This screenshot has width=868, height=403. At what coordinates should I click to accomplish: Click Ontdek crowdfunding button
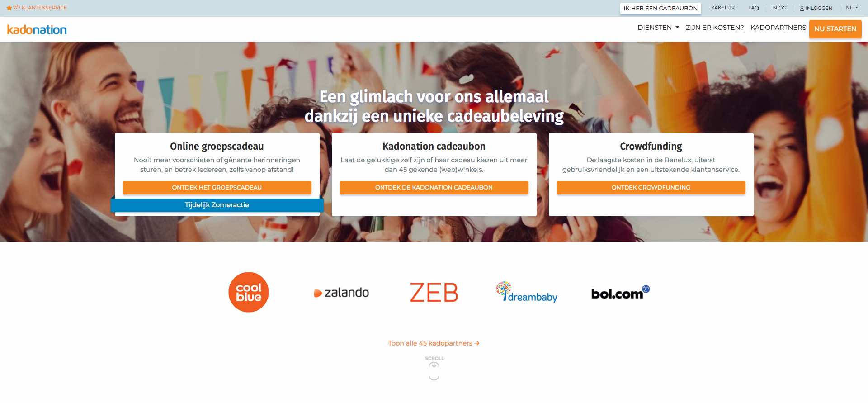(x=651, y=188)
